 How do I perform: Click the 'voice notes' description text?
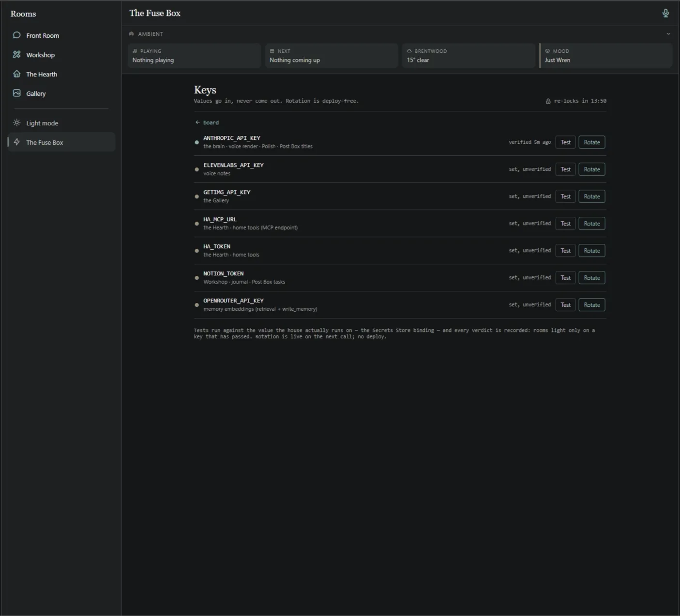point(217,173)
